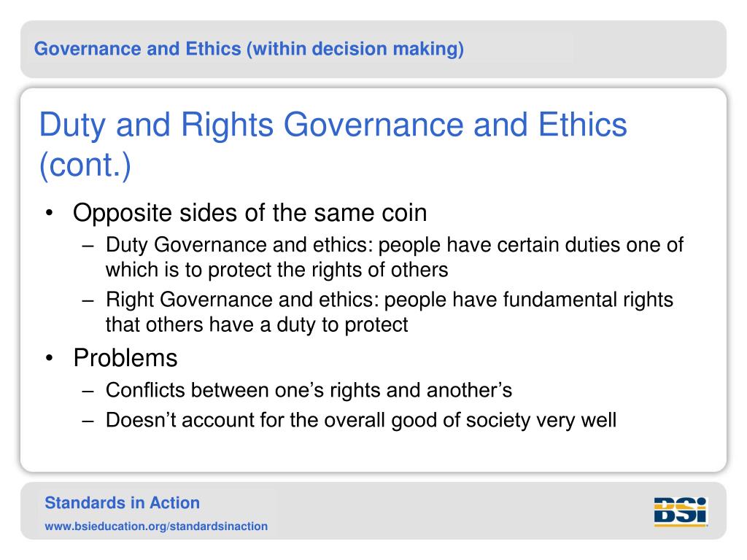Click the bullet dot before Opposite sides

[x=49, y=213]
